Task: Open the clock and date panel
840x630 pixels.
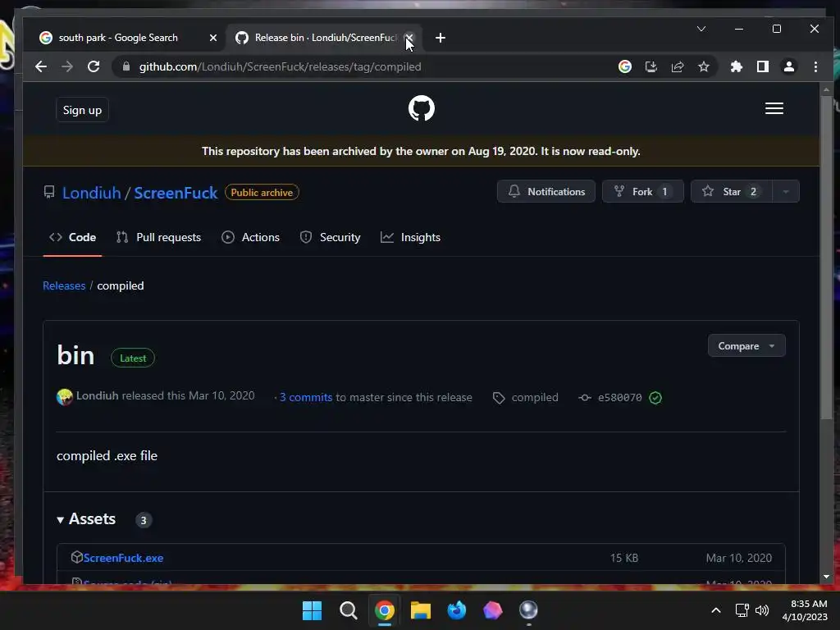Action: coord(805,610)
